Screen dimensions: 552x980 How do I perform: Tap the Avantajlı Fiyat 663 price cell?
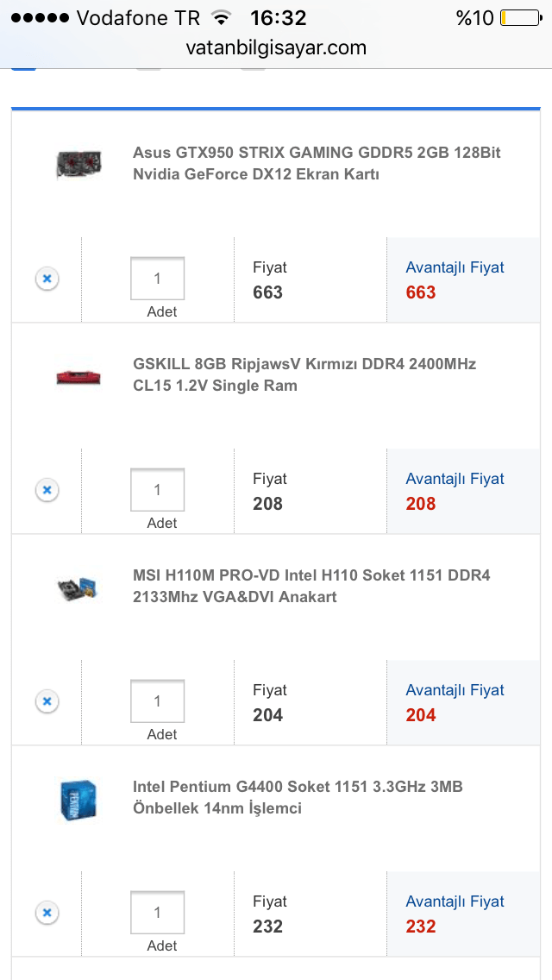[463, 280]
